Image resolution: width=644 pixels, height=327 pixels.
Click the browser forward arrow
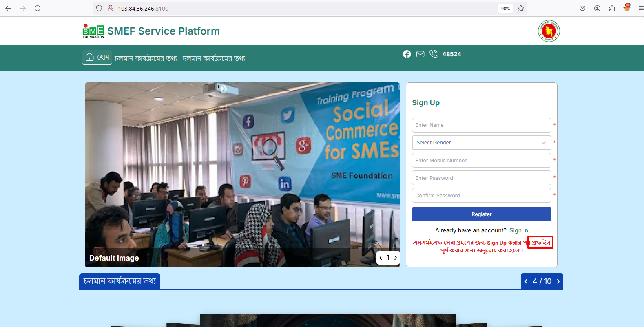(x=23, y=8)
